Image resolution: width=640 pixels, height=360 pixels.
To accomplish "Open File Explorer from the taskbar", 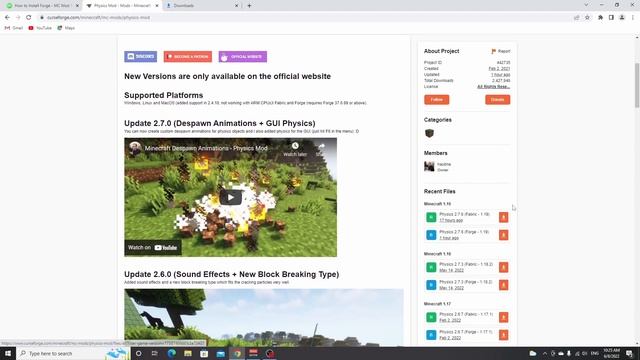I will (x=188, y=353).
